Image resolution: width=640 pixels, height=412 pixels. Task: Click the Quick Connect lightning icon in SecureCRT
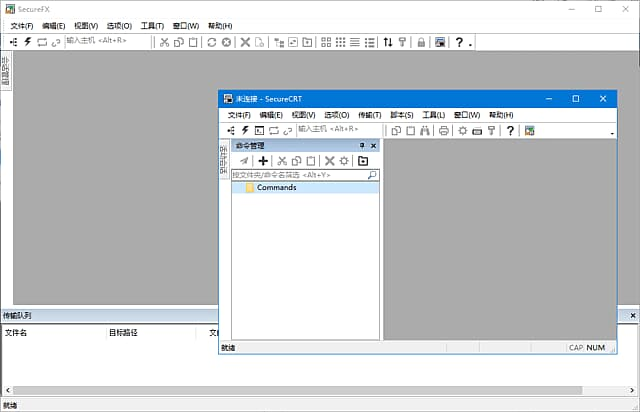click(245, 130)
